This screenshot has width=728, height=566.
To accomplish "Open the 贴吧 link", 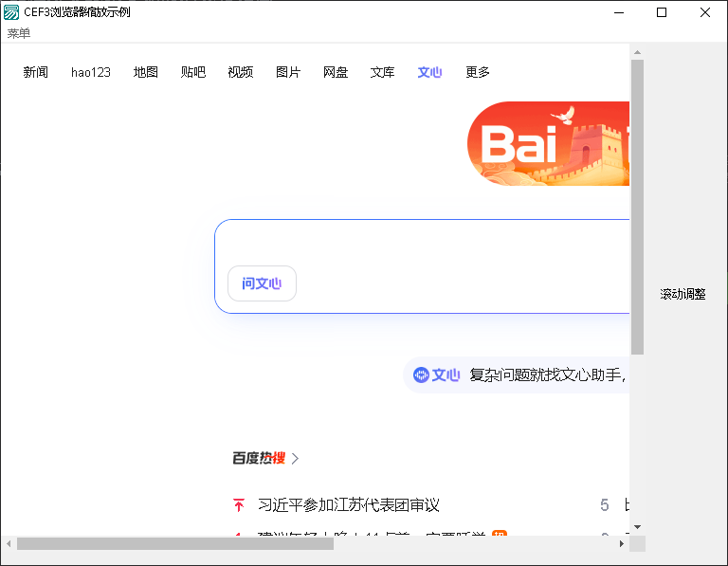I will point(193,72).
